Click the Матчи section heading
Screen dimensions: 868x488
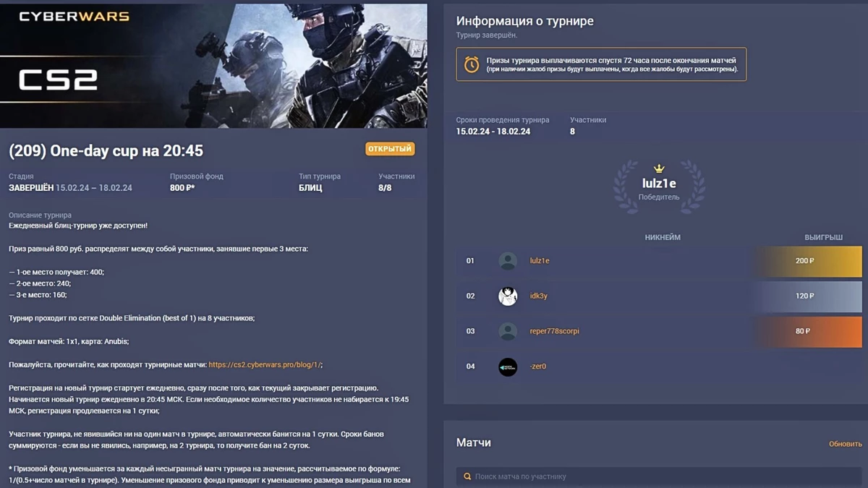[x=474, y=442]
